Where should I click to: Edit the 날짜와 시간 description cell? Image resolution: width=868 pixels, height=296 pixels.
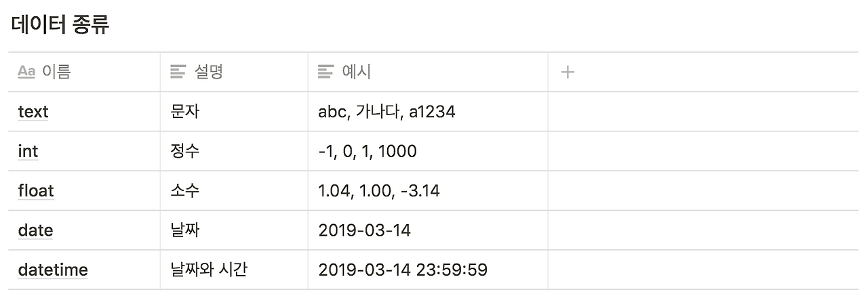(x=234, y=270)
